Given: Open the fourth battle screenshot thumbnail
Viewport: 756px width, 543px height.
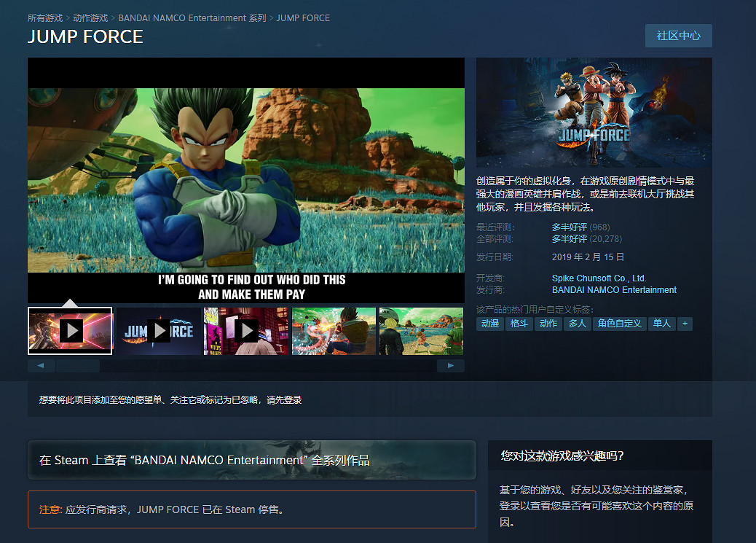Looking at the screenshot, I should point(334,331).
